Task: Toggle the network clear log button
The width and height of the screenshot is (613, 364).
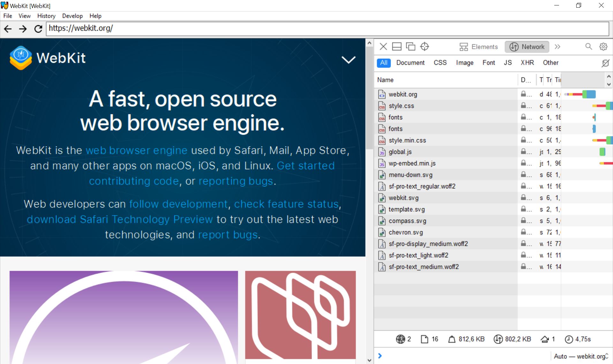Action: pyautogui.click(x=605, y=63)
